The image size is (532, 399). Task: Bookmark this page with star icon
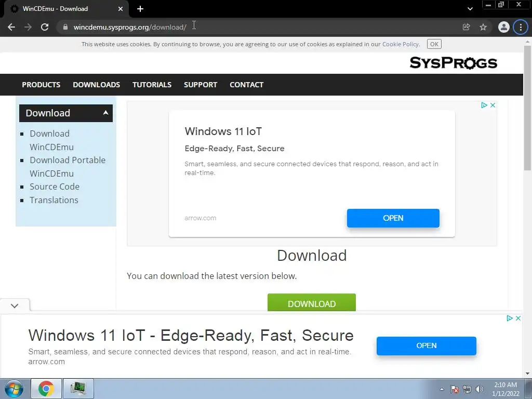(483, 27)
